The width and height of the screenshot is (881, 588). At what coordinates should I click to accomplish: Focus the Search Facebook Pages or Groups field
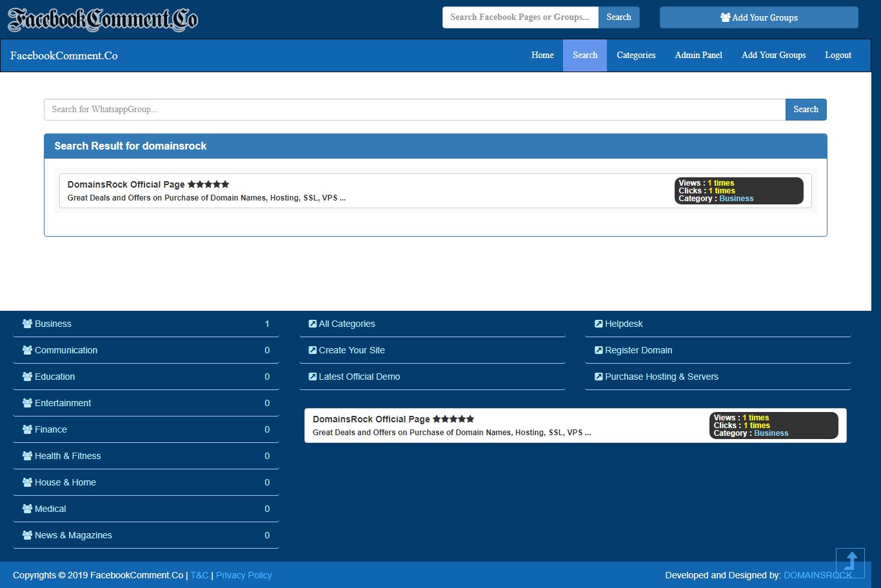(520, 17)
